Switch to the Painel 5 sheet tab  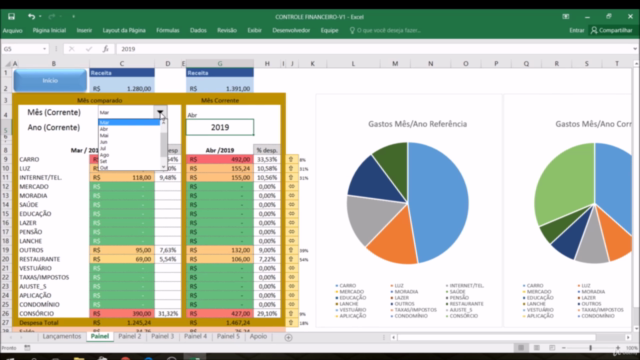228,336
